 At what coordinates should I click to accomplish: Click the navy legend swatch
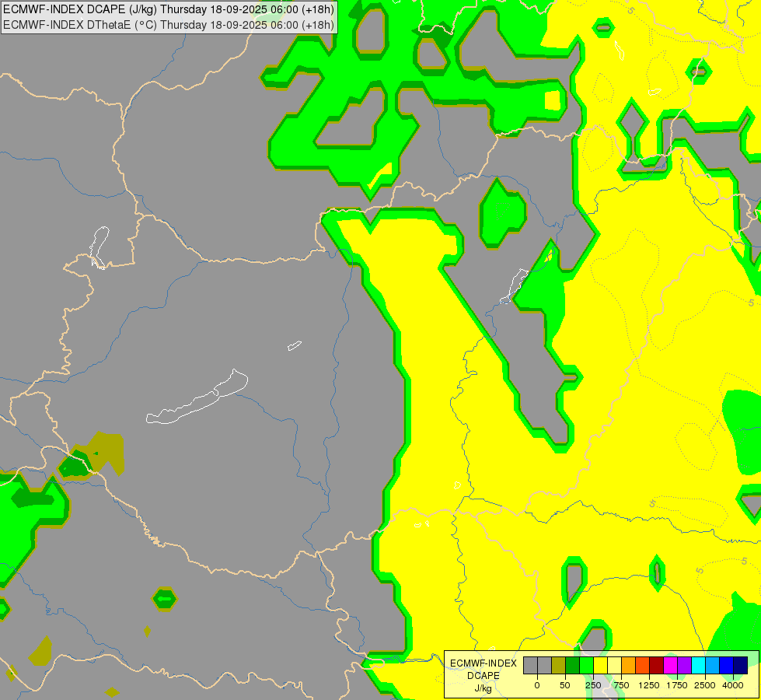click(741, 665)
